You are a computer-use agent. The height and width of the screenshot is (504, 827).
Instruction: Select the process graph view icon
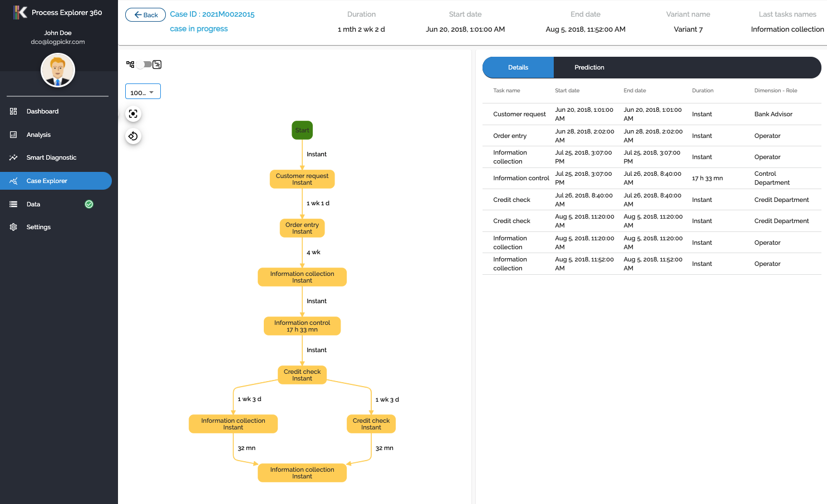coord(130,64)
